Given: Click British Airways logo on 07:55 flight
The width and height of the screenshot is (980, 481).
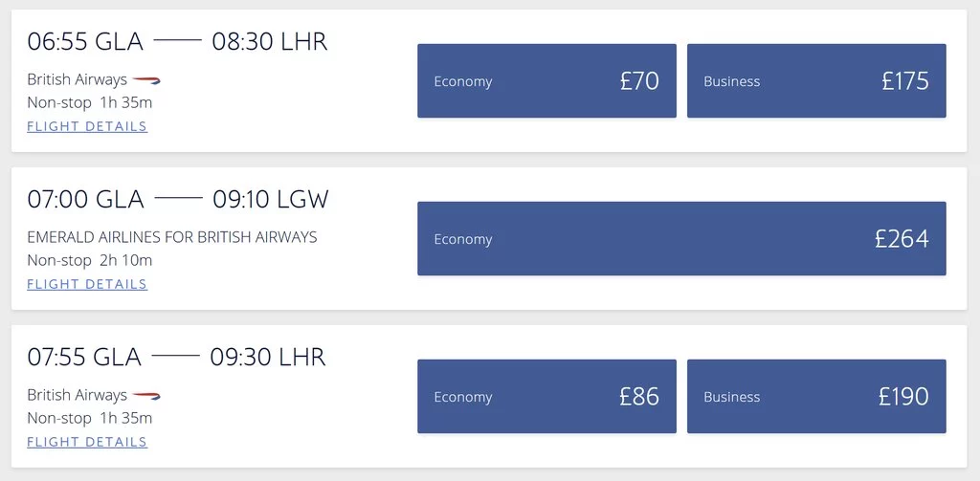Looking at the screenshot, I should click(146, 396).
